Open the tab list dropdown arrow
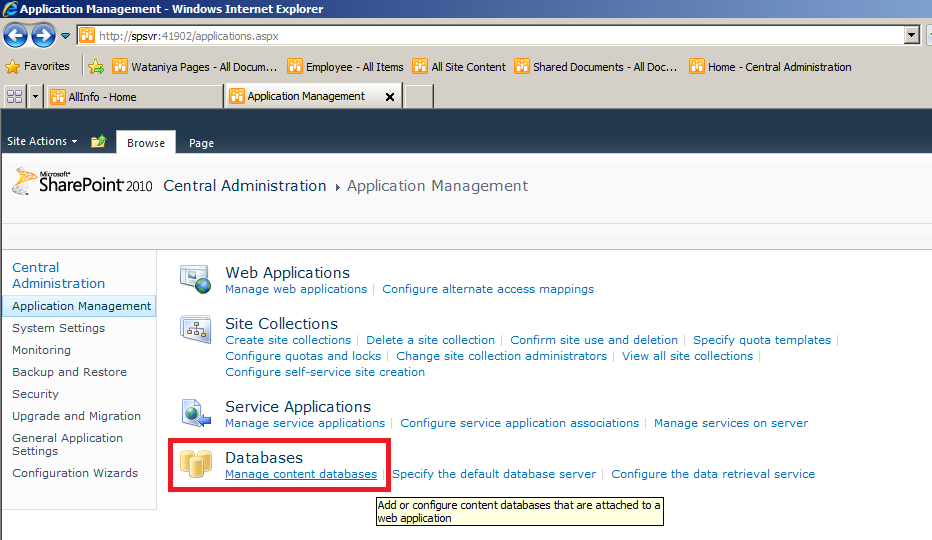 click(35, 96)
